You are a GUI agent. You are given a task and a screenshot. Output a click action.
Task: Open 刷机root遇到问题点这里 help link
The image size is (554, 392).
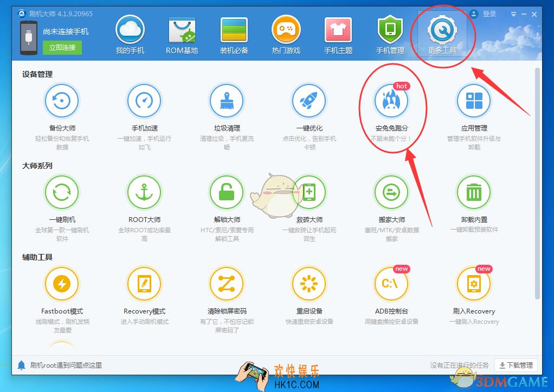(66, 365)
